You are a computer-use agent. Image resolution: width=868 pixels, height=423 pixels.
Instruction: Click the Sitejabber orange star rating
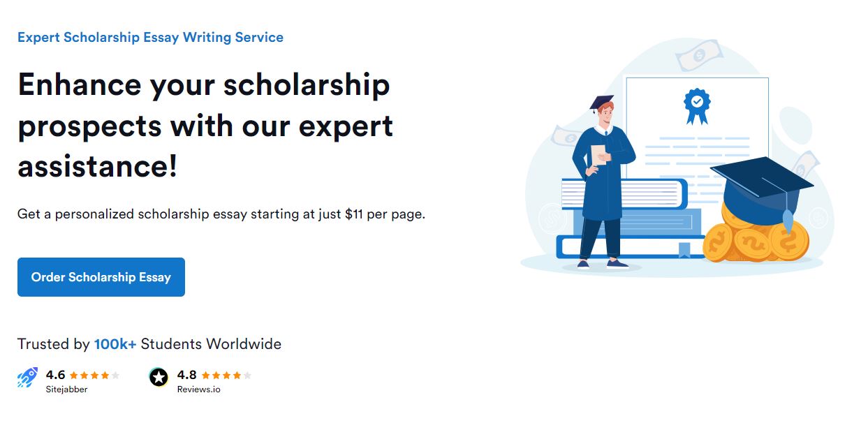click(94, 376)
